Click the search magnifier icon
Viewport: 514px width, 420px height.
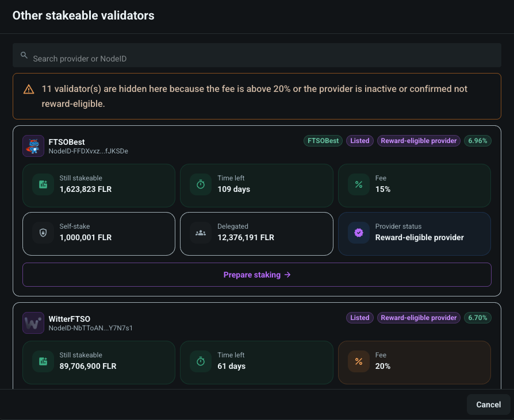pos(24,55)
